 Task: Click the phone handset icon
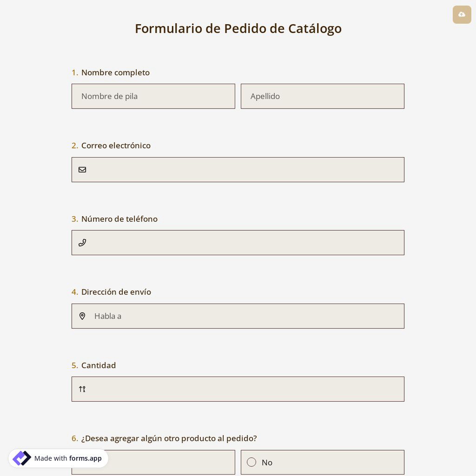tap(82, 243)
